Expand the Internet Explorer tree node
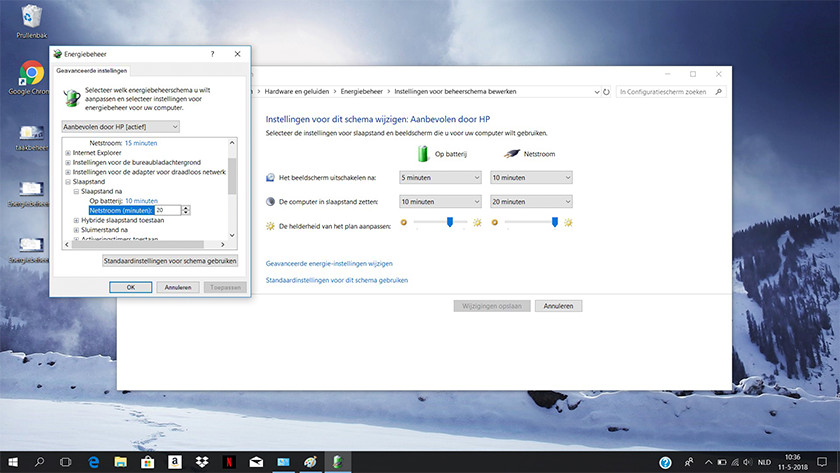 click(68, 153)
